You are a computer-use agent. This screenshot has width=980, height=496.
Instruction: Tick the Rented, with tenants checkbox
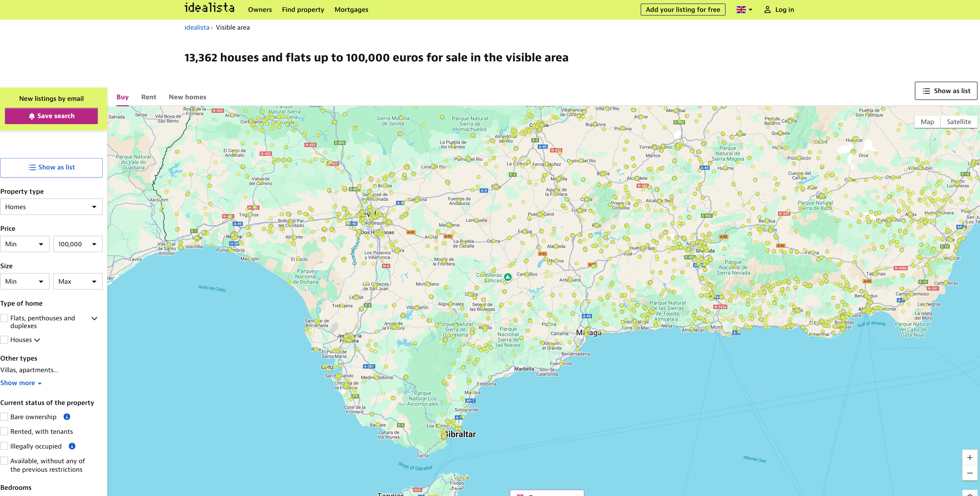(5, 431)
